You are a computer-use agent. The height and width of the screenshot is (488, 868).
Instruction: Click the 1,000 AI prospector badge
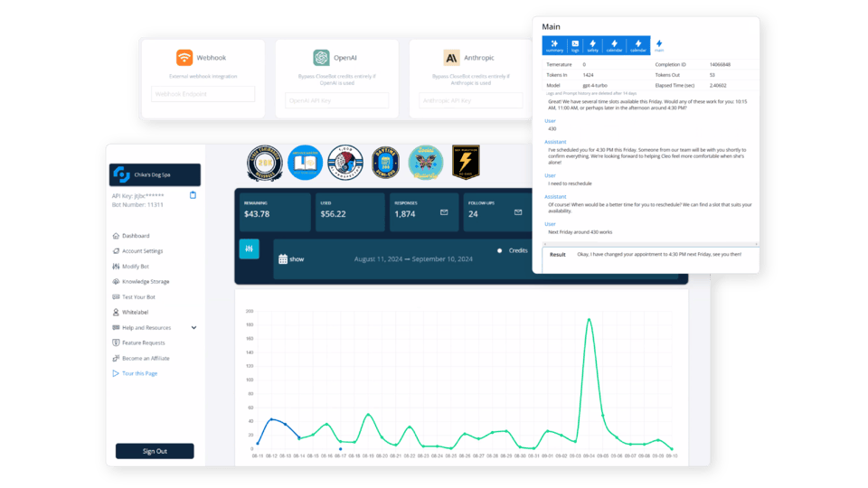click(345, 163)
